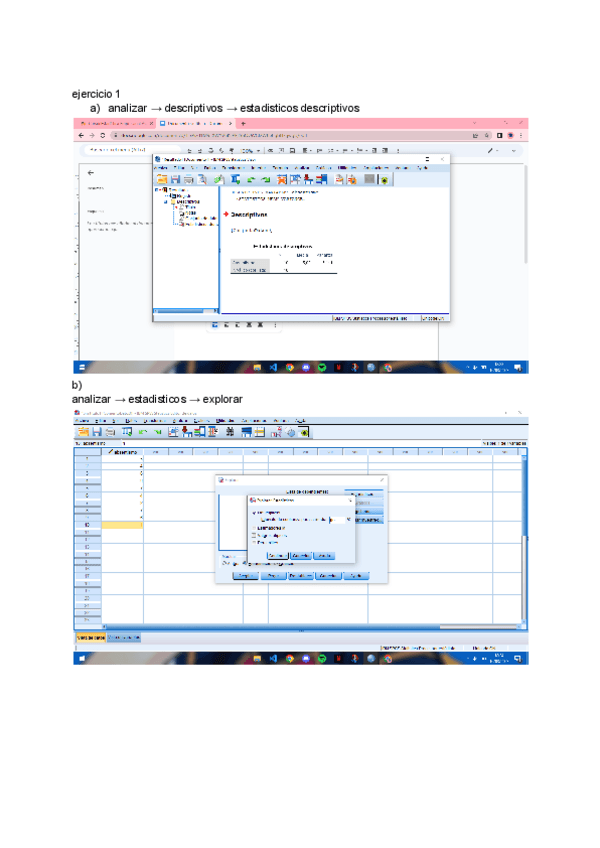Select absentismo column header in data editor

(122, 452)
